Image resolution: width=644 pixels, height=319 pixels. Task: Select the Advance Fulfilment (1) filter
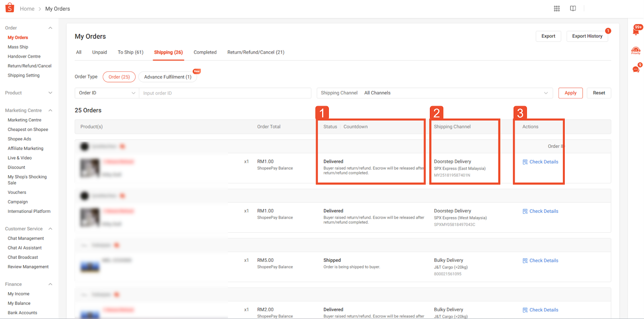(167, 77)
